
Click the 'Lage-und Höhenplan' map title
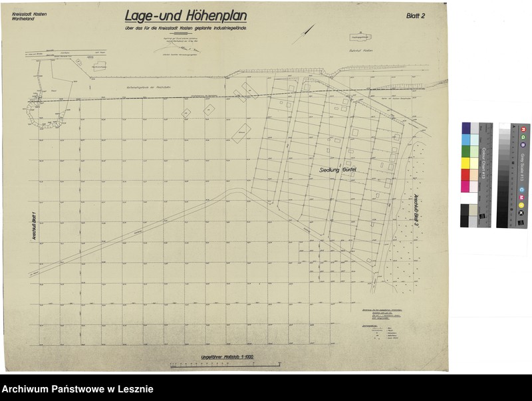(185, 15)
